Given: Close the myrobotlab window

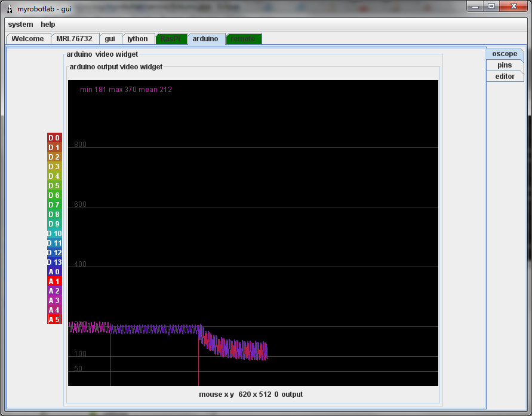Looking at the screenshot, I should (513, 7).
